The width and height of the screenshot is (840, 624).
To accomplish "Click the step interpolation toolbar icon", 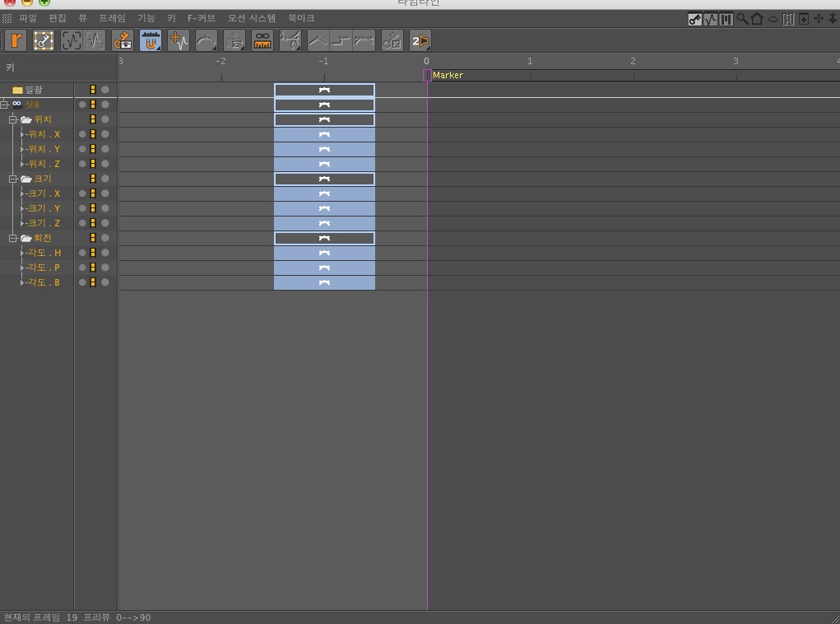I will point(341,40).
